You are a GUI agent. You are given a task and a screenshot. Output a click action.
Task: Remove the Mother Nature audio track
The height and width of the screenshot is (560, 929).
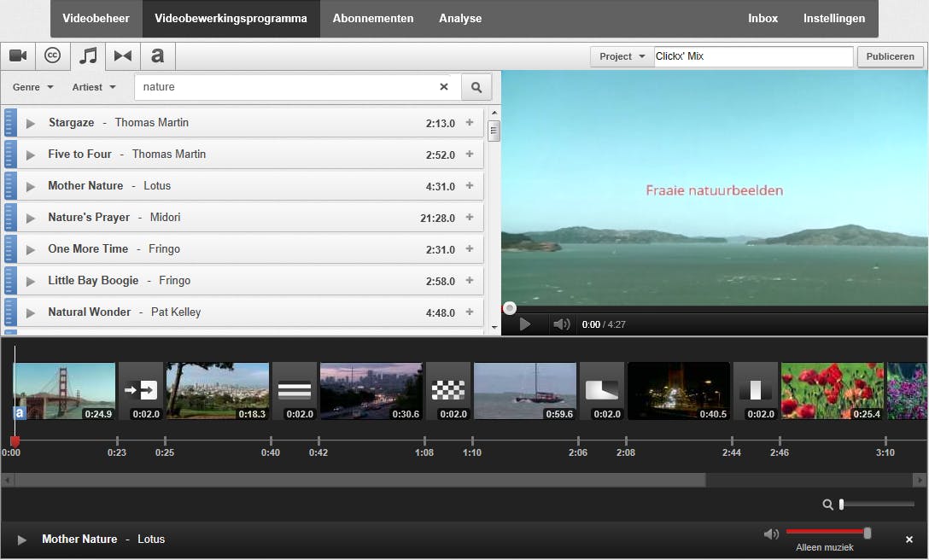pyautogui.click(x=909, y=540)
